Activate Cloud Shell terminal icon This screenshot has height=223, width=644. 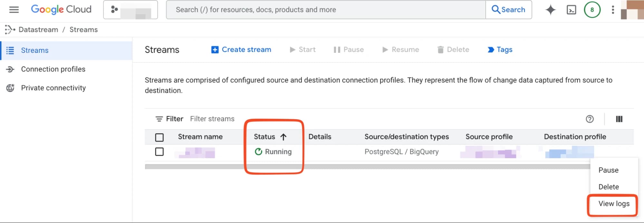click(571, 10)
